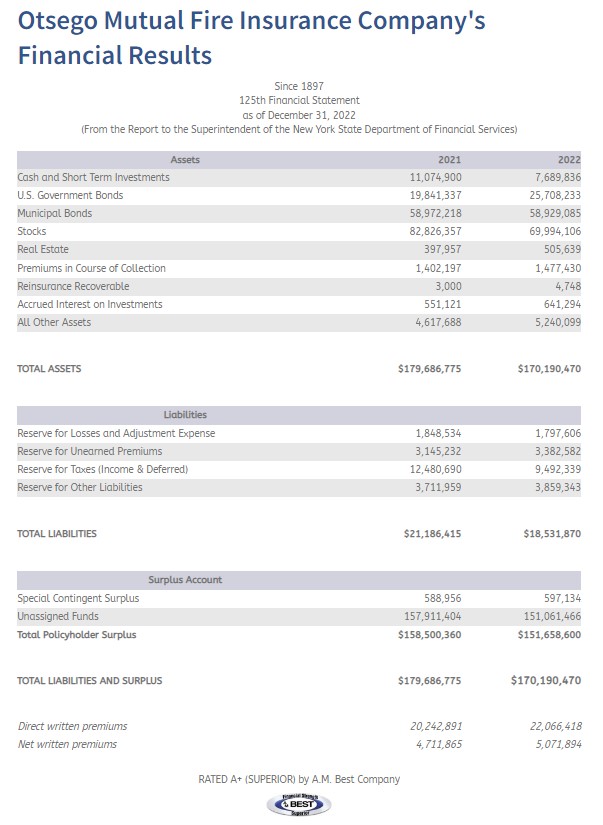This screenshot has width=603, height=825.
Task: Click the Financial Results page heading
Action: [x=251, y=37]
